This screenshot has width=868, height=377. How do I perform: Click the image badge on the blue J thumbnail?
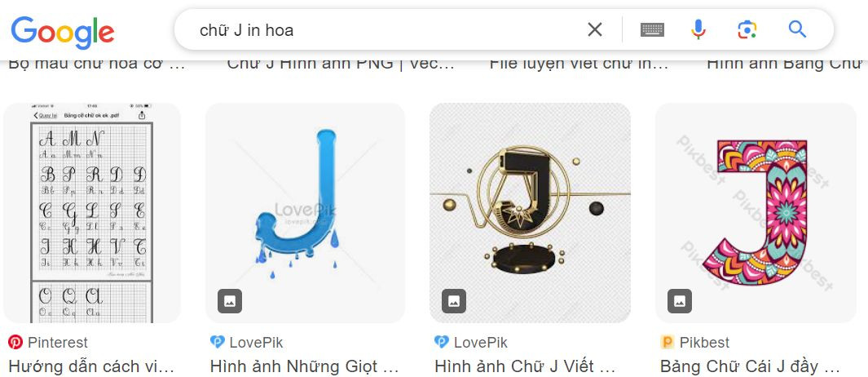[x=230, y=301]
